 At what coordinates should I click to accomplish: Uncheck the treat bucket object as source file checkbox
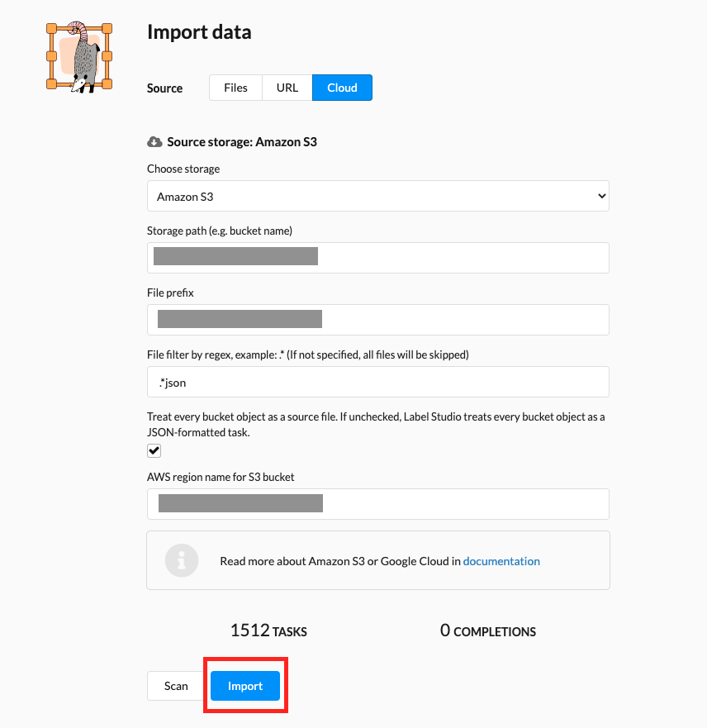154,451
